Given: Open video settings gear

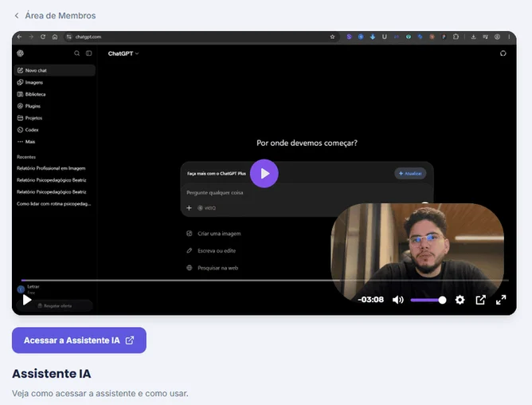Looking at the screenshot, I should 460,300.
